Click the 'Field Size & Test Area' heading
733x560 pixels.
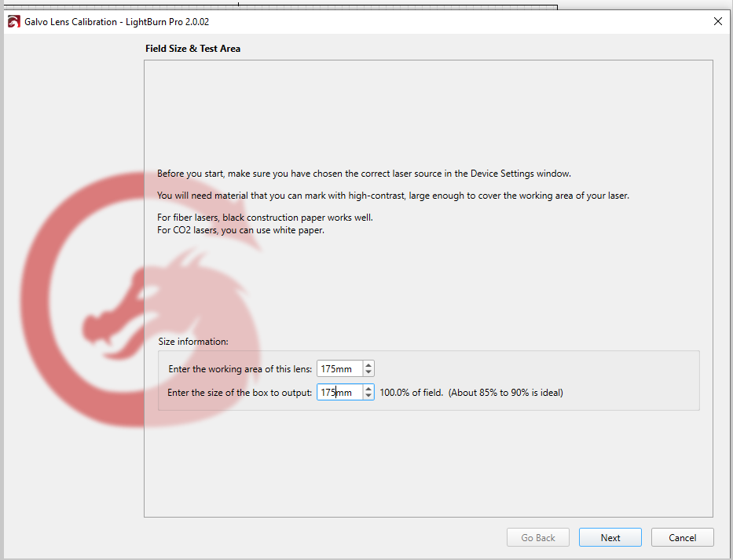click(x=192, y=49)
